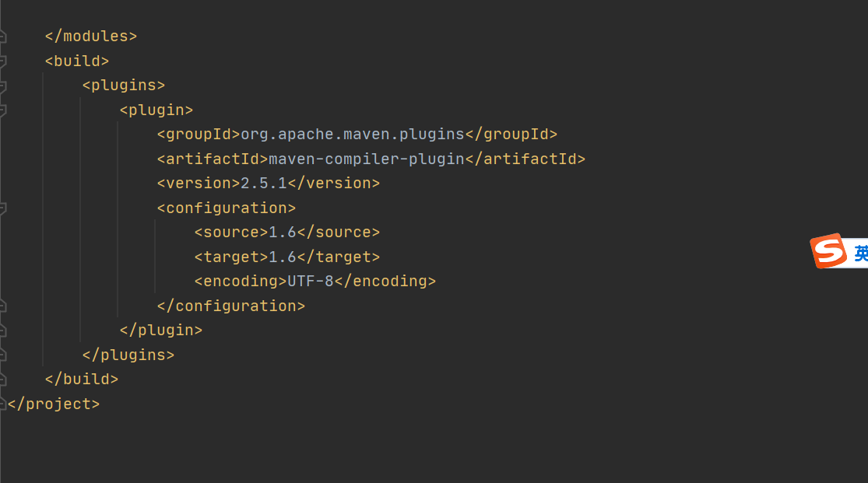The height and width of the screenshot is (483, 868).
Task: Click the fold marker beside </plugin>
Action: pyautogui.click(x=3, y=331)
